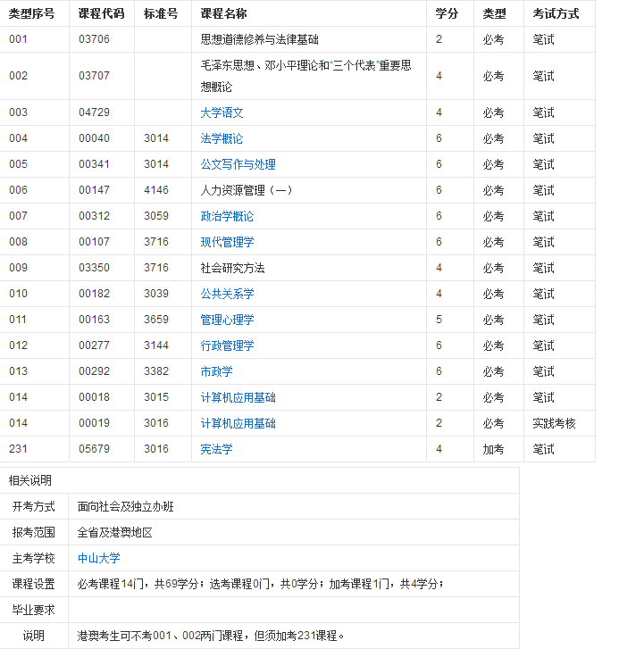Click the 人力资源管理（一） course name
The width and height of the screenshot is (644, 649).
coord(247,190)
